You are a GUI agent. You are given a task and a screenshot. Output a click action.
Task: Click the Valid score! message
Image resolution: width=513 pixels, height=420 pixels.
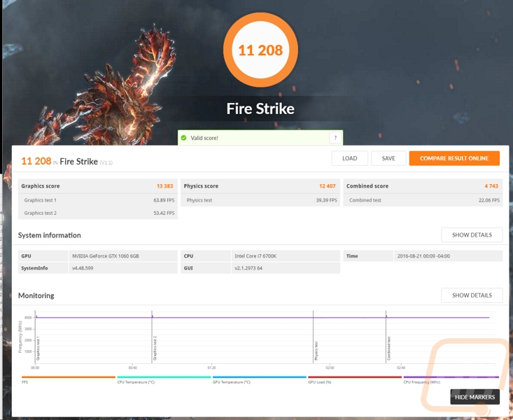pos(204,138)
